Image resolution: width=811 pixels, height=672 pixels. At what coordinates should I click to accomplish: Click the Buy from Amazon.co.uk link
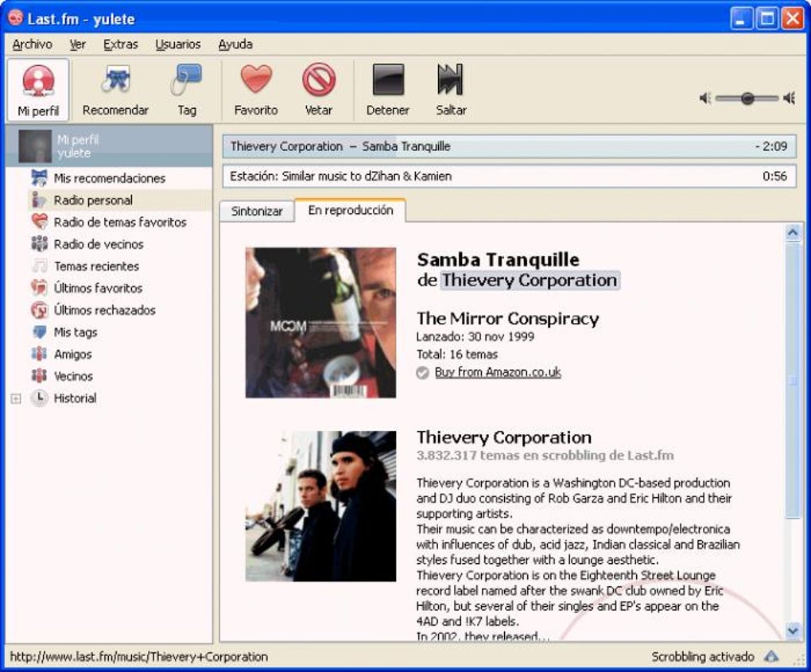[x=498, y=372]
